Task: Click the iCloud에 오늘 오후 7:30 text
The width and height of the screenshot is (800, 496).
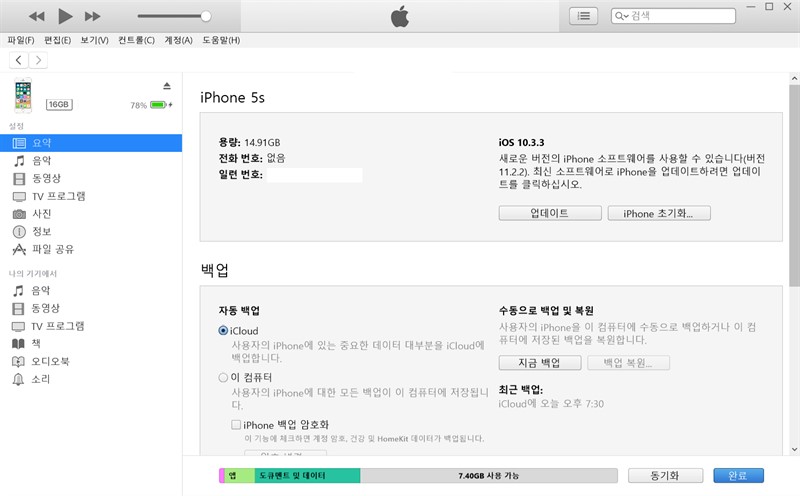Action: [x=551, y=404]
